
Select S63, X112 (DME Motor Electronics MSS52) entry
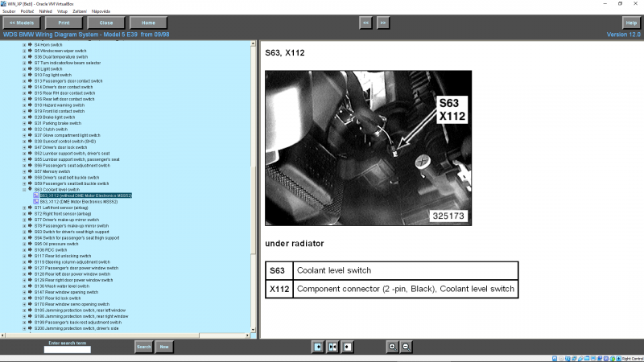point(79,202)
